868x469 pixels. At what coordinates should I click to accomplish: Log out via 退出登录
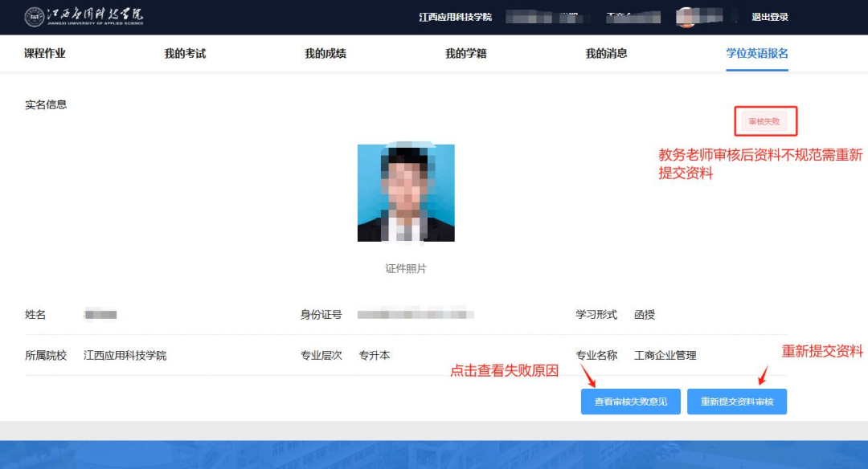tap(771, 17)
